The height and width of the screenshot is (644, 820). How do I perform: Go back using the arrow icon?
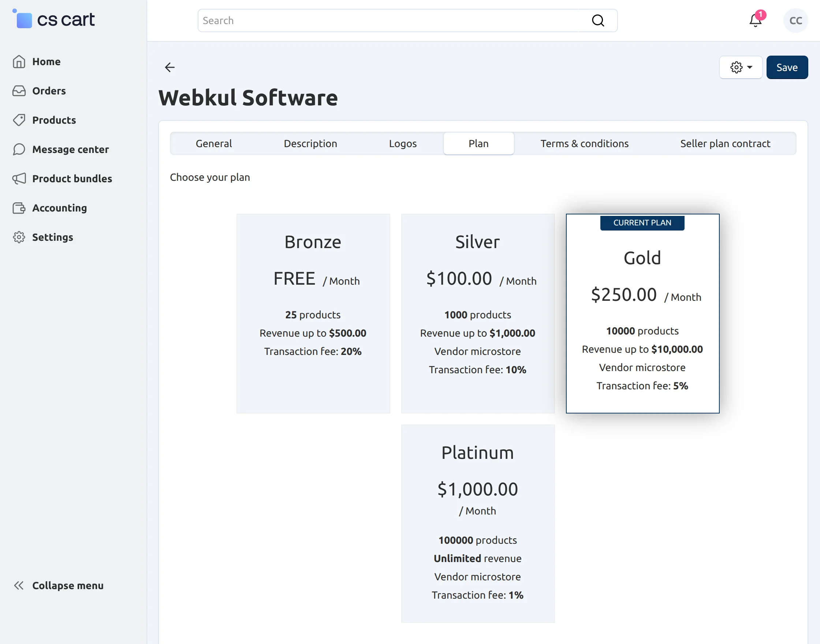pyautogui.click(x=170, y=67)
